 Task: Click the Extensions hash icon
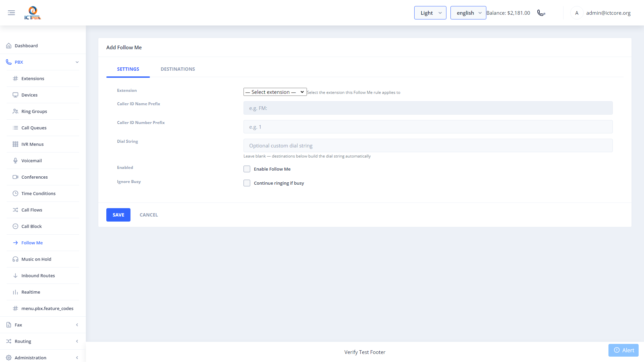click(15, 78)
